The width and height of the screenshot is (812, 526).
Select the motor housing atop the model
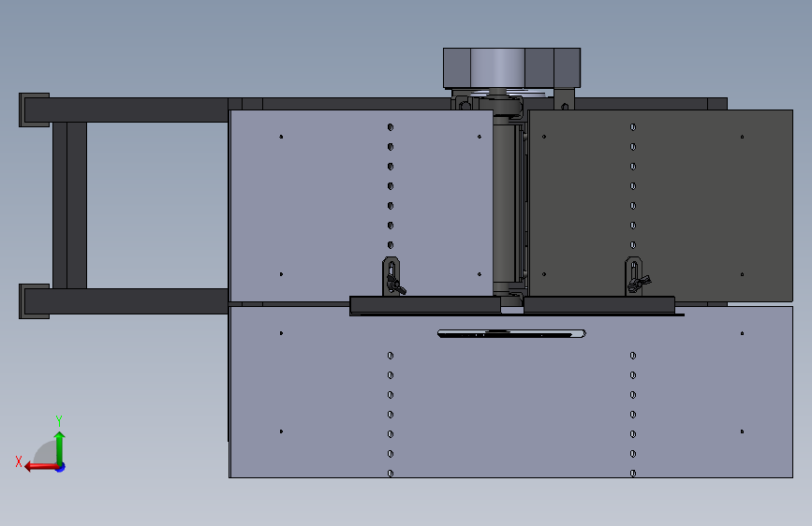(x=511, y=68)
